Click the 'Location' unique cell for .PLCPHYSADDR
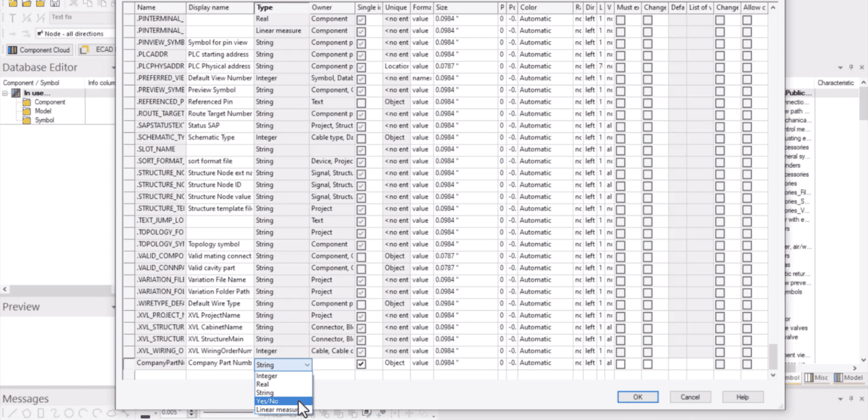This screenshot has width=868, height=420. coord(397,67)
